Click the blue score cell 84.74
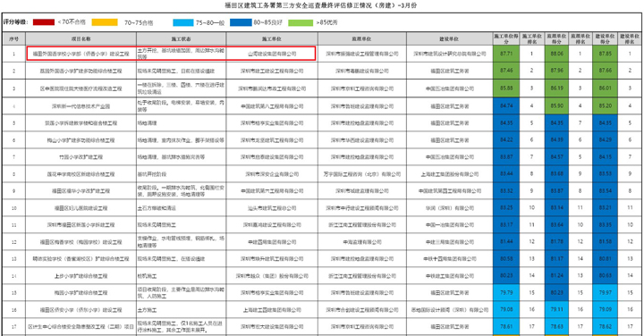Image resolution: width=644 pixels, height=336 pixels. (x=506, y=105)
